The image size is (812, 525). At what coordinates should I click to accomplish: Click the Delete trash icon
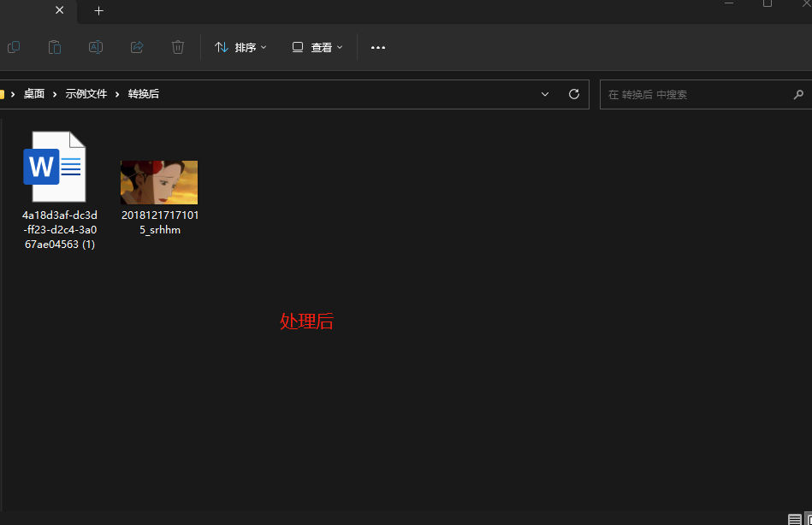coord(177,47)
